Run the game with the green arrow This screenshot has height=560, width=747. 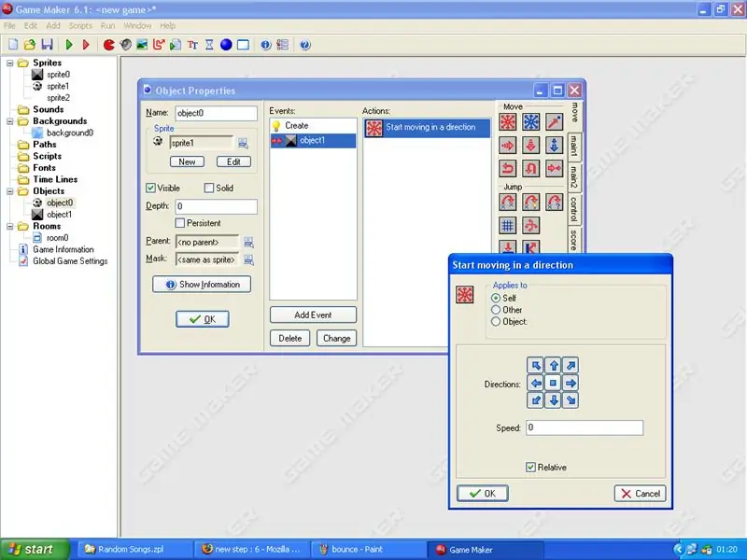click(69, 45)
